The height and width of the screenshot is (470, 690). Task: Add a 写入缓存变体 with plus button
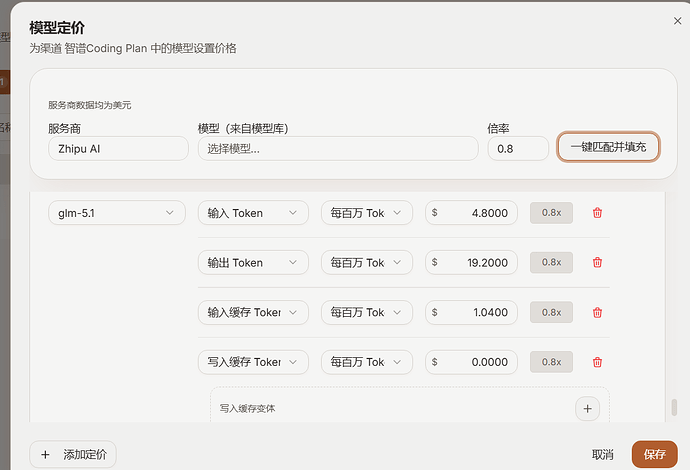pyautogui.click(x=587, y=408)
